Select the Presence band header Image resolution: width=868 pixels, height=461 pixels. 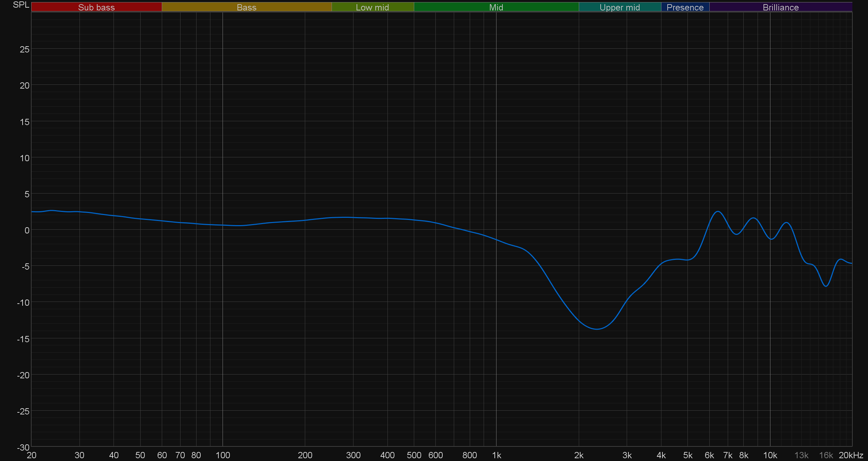(x=685, y=7)
